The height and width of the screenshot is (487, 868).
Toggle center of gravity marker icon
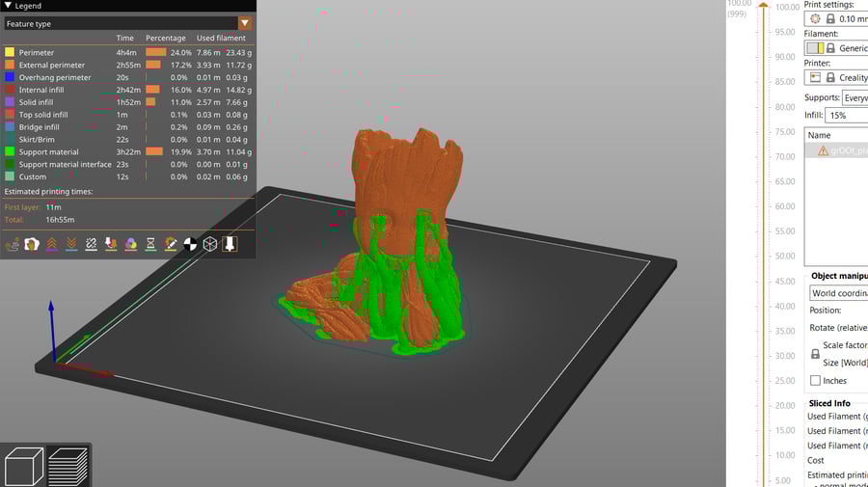click(x=190, y=244)
